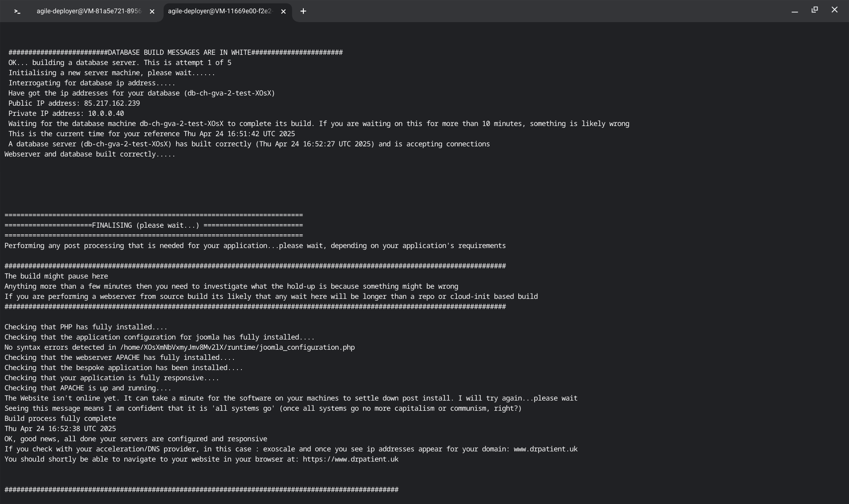Minimize the terminal window
The height and width of the screenshot is (504, 849).
795,11
